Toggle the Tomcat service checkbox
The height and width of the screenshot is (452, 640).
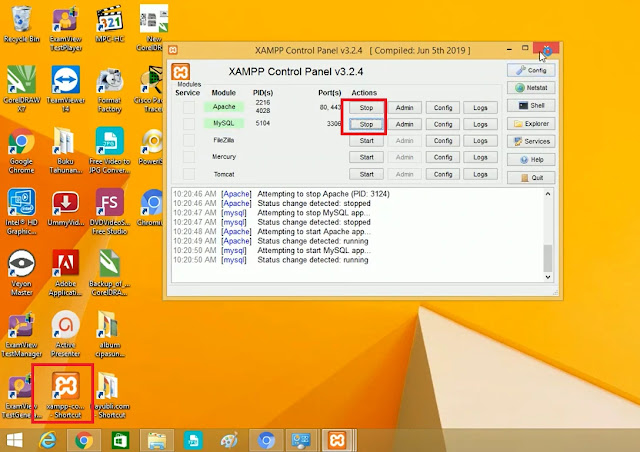189,174
